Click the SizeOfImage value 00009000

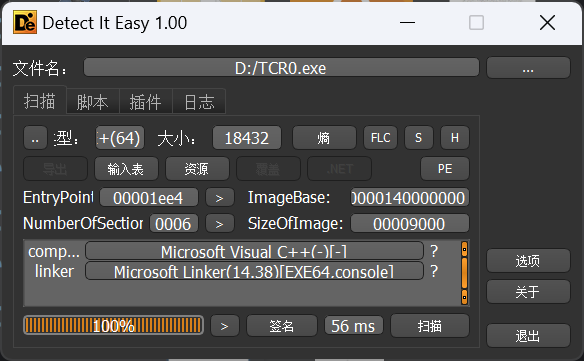409,224
